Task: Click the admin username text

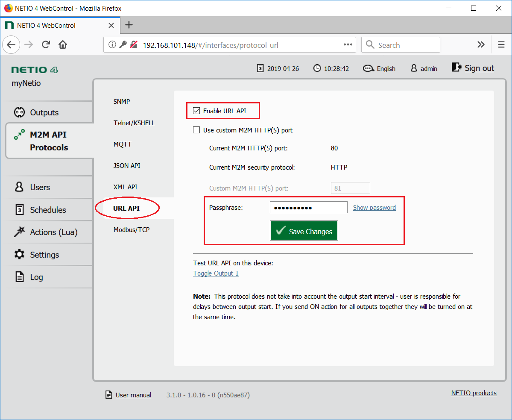Action: pyautogui.click(x=429, y=69)
